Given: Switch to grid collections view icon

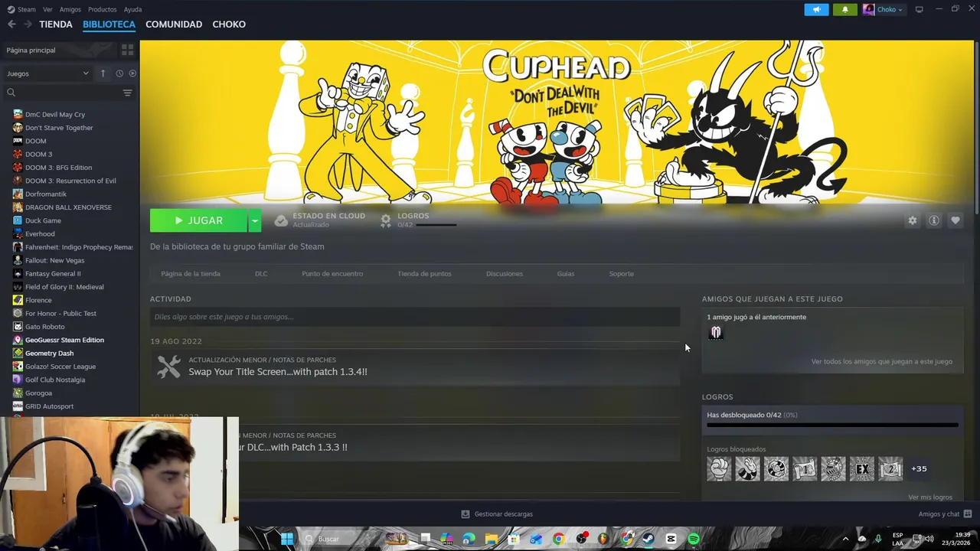Looking at the screenshot, I should point(127,50).
